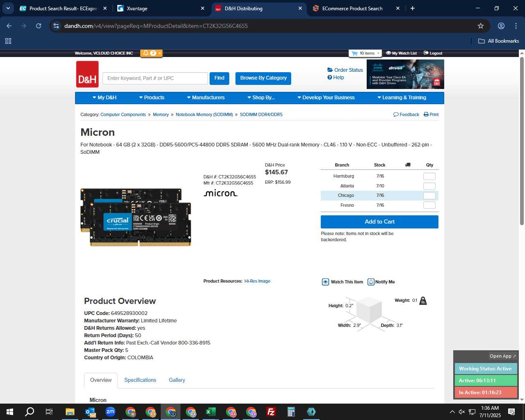Click Harrisburg quantity field
525x420 pixels.
coord(429,176)
